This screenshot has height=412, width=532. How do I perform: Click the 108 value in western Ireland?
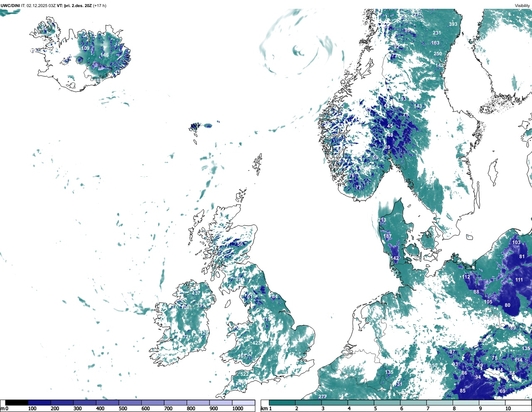coord(185,307)
